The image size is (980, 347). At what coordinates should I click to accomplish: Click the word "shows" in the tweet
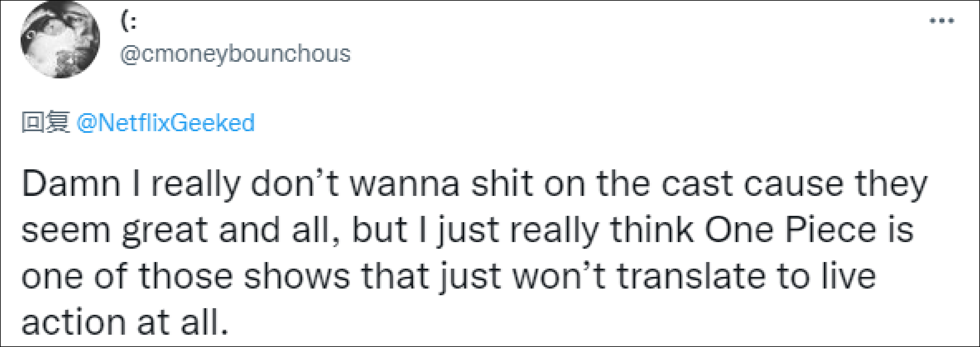pos(296,277)
